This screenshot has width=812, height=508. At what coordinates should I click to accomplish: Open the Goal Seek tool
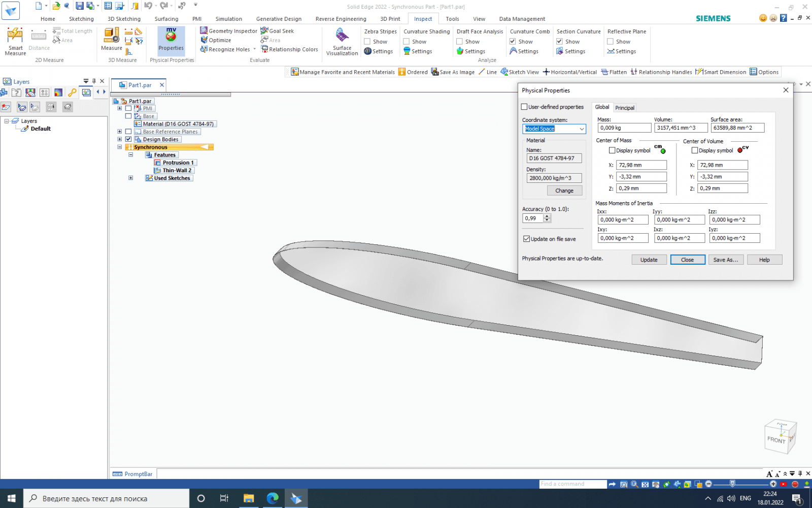click(277, 31)
